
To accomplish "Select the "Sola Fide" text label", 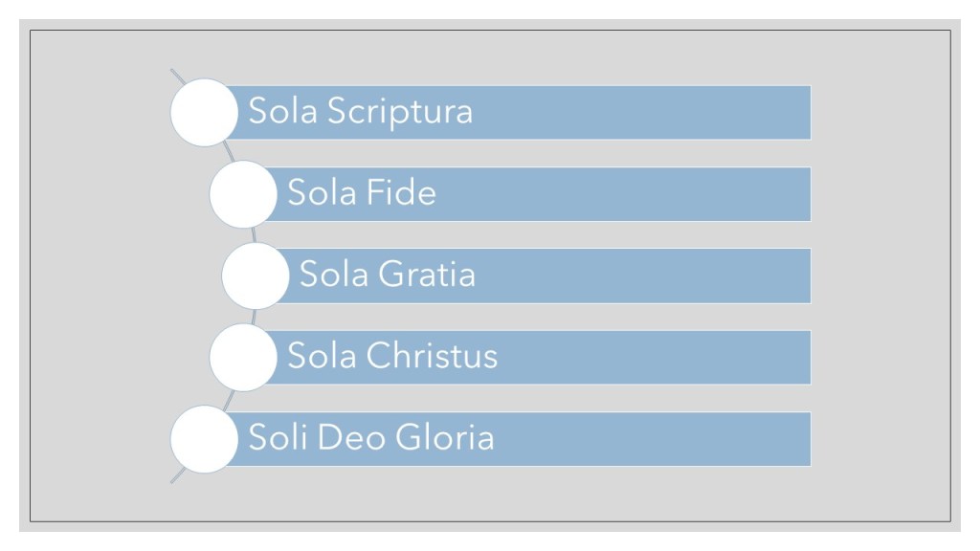I will pyautogui.click(x=362, y=194).
